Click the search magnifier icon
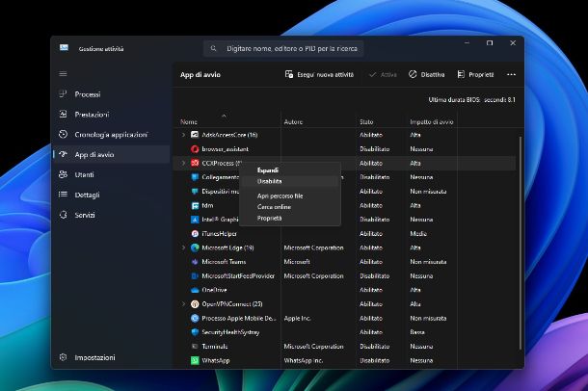The image size is (588, 391). click(x=213, y=48)
